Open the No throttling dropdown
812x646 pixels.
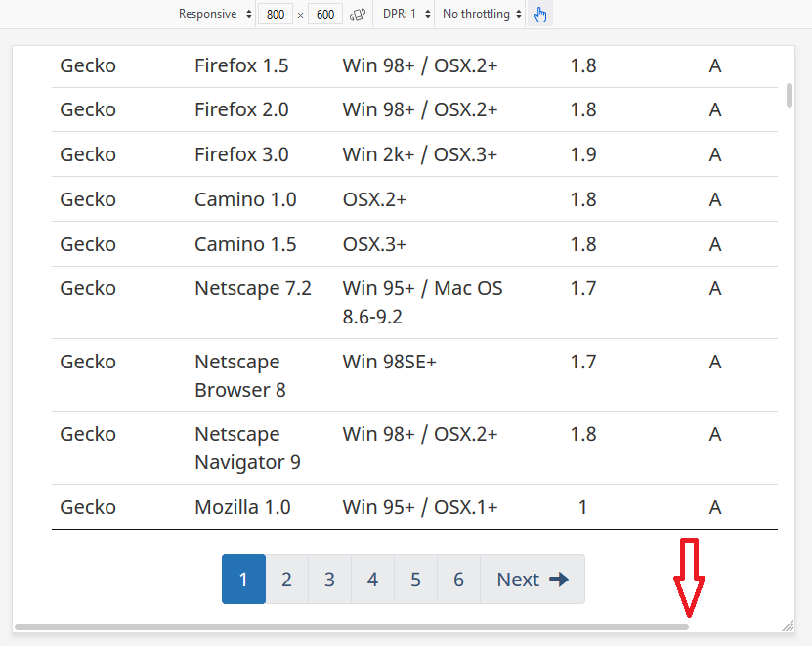(x=480, y=15)
